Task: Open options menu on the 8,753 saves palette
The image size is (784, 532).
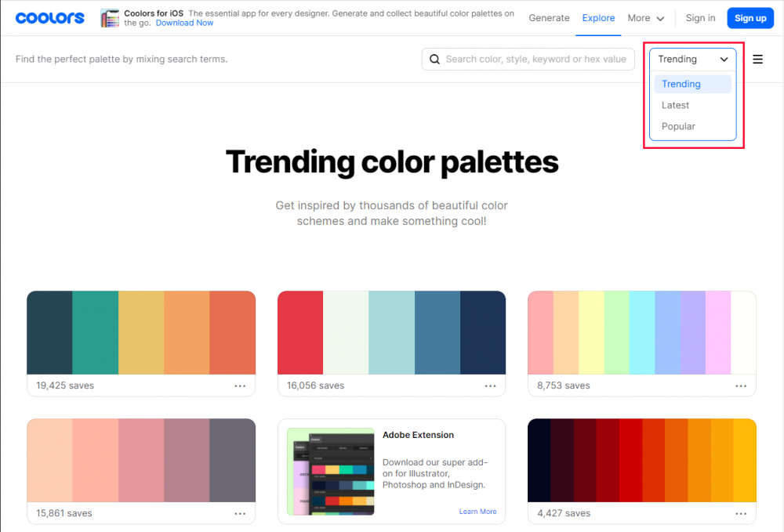Action: coord(741,385)
